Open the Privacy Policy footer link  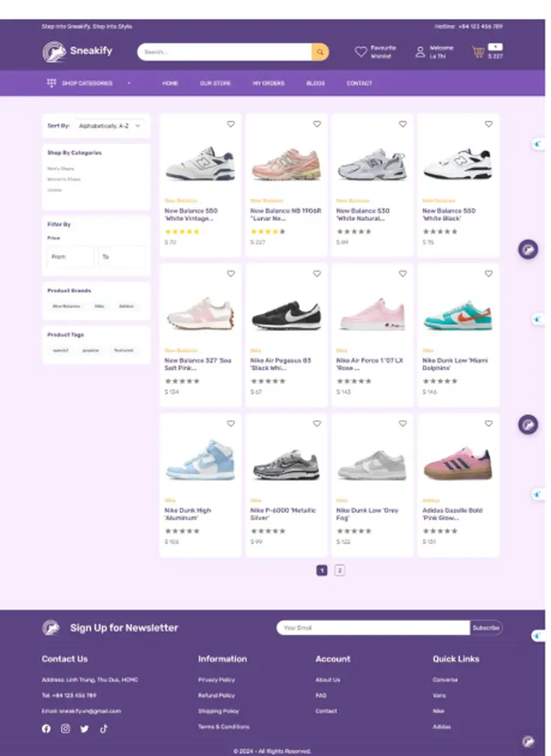[216, 680]
